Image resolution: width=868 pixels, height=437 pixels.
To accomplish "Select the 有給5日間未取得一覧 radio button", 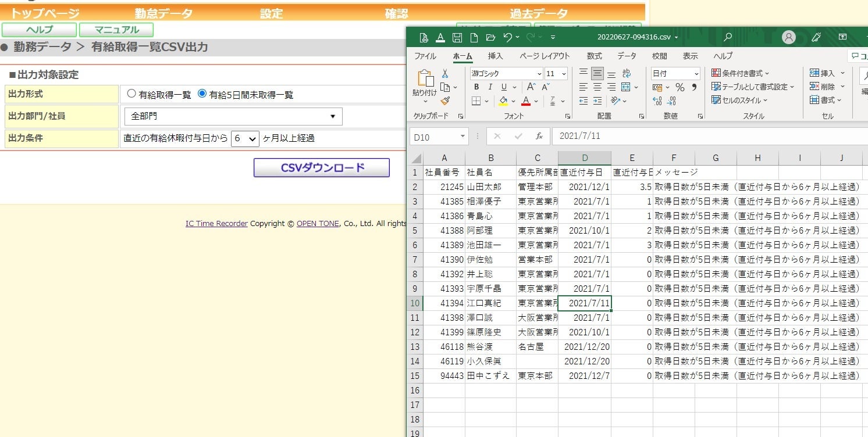I will [202, 94].
